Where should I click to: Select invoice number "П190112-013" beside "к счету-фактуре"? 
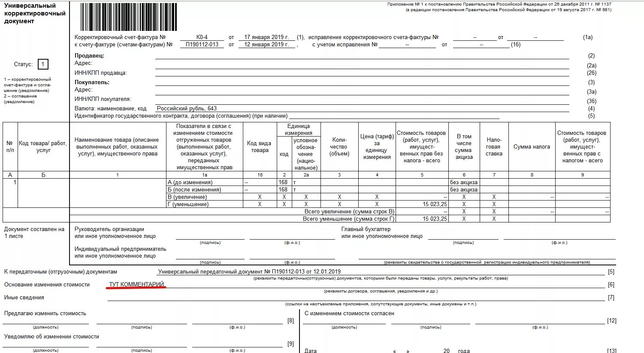(x=202, y=44)
